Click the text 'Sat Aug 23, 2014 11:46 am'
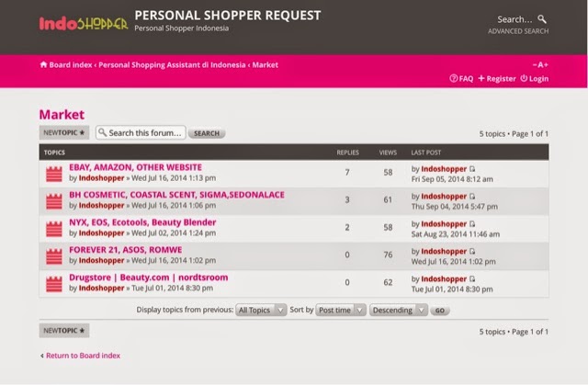Viewport: 588px width, 385px height. point(456,234)
